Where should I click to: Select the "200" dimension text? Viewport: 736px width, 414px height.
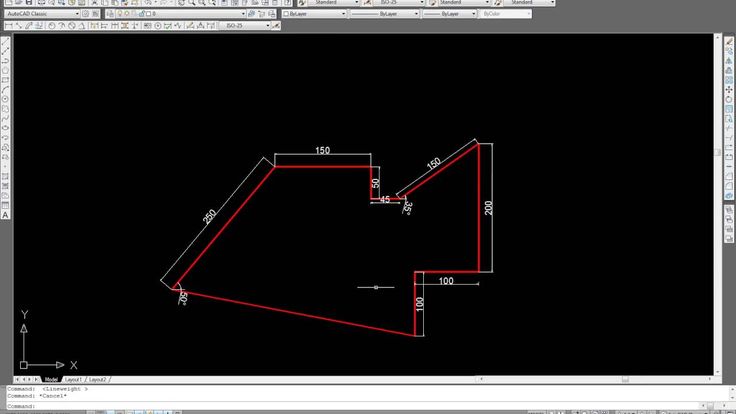click(489, 208)
